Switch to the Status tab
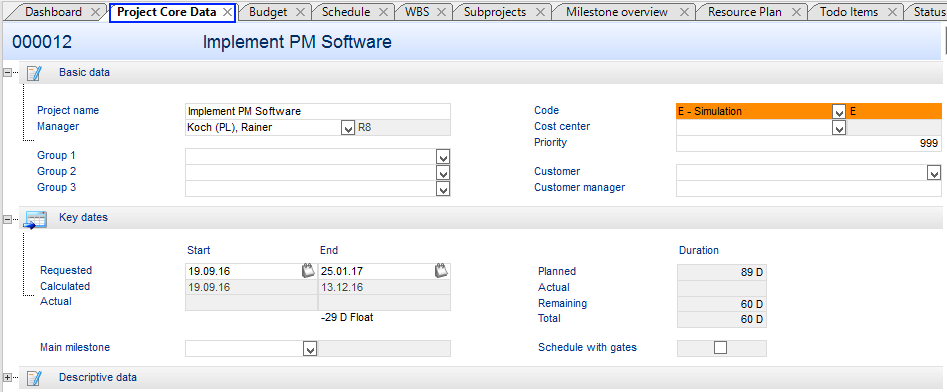 coord(929,12)
